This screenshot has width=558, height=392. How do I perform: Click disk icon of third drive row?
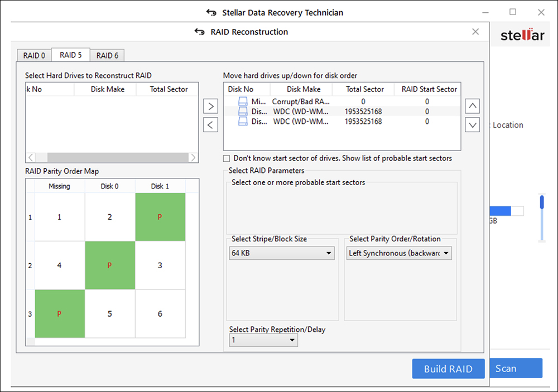(x=243, y=122)
